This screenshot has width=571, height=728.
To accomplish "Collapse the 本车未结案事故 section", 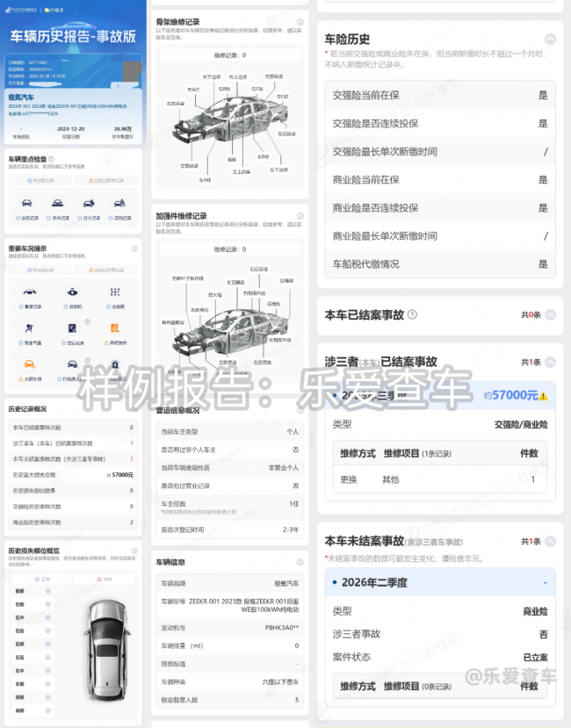I will [550, 541].
